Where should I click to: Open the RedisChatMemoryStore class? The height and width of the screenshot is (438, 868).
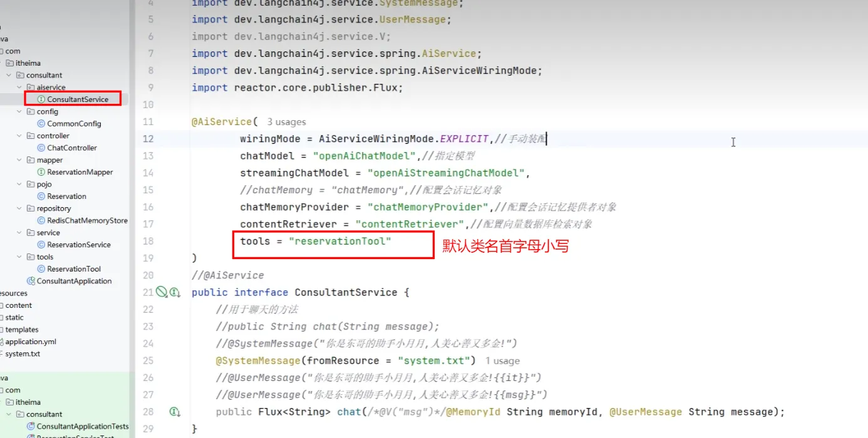coord(87,220)
